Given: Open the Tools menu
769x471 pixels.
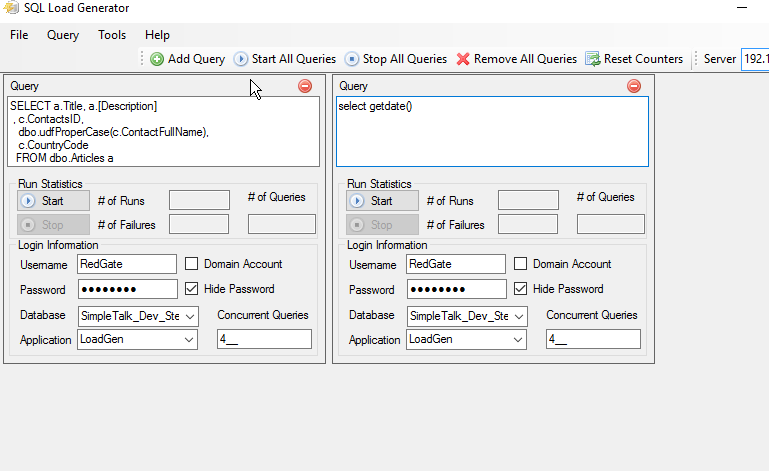Looking at the screenshot, I should 112,35.
